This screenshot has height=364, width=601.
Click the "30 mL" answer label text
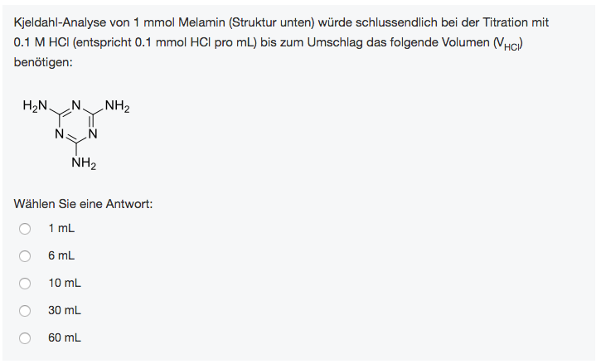[x=65, y=310]
